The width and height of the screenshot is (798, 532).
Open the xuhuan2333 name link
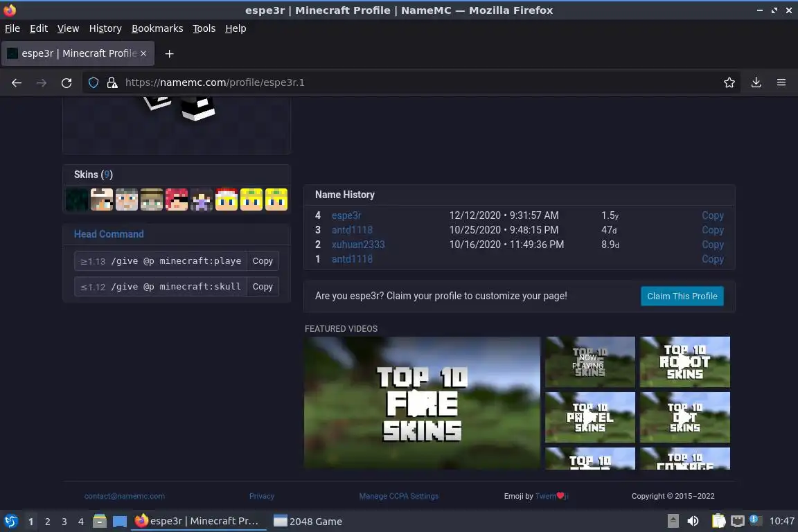[358, 245]
